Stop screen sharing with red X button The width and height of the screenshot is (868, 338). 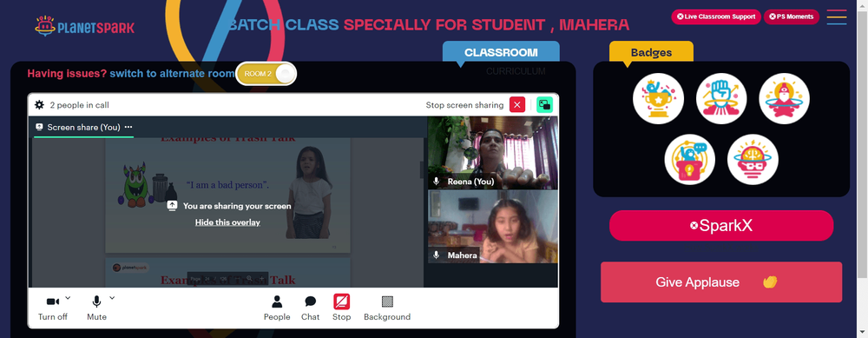(517, 105)
